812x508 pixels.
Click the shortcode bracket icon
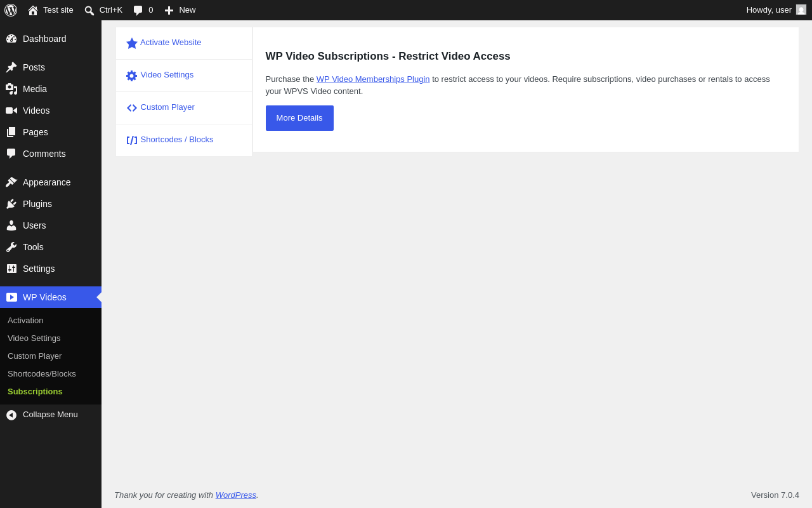132,140
